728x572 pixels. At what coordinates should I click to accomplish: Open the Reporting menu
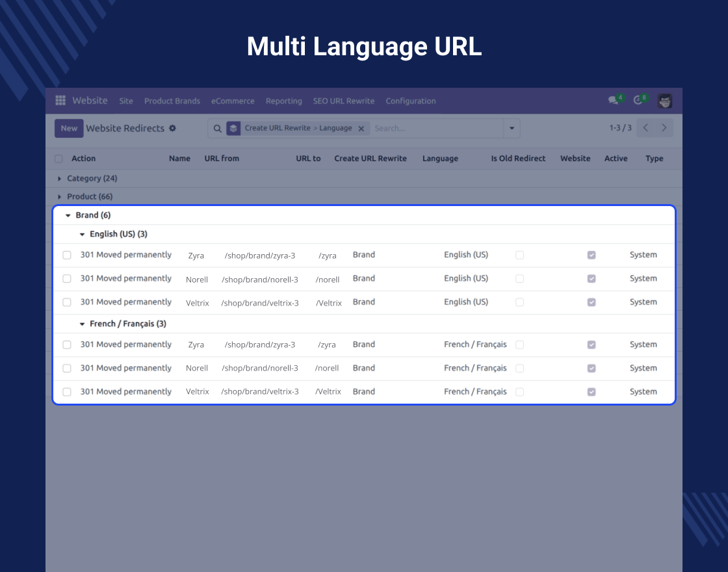[283, 101]
